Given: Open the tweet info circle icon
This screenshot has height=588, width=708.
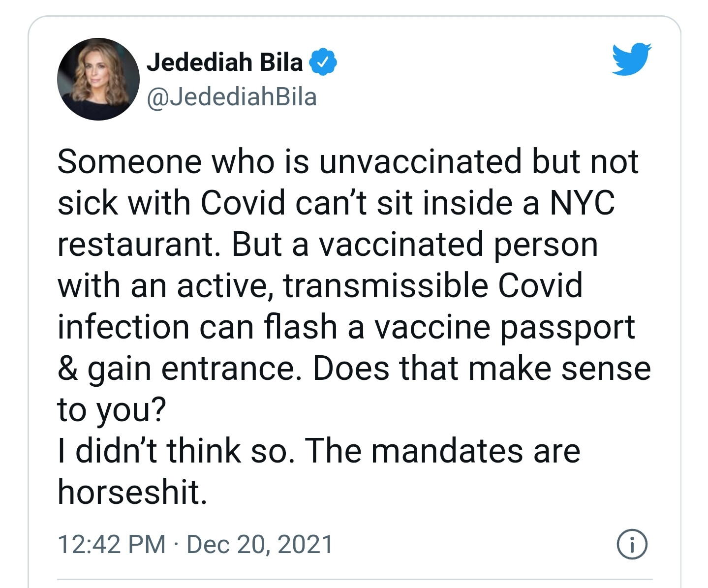Looking at the screenshot, I should [632, 544].
